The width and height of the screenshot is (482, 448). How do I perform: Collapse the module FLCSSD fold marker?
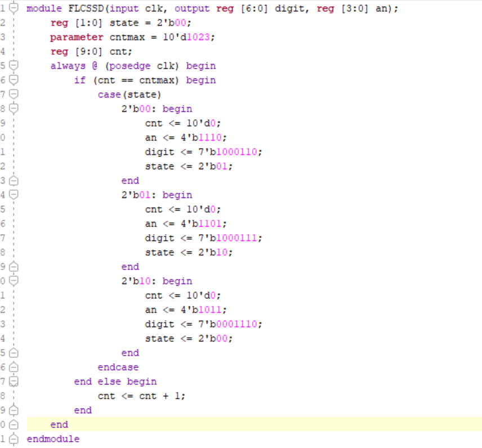(x=14, y=9)
